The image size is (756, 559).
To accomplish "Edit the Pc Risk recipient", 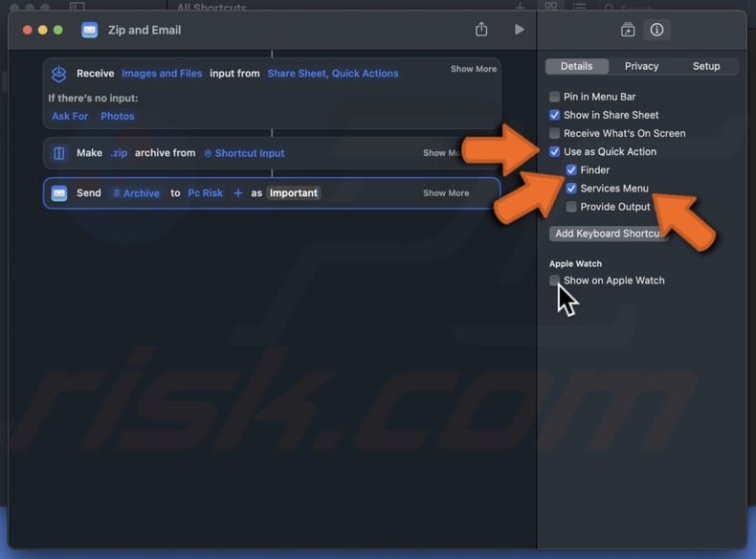I will tap(206, 193).
